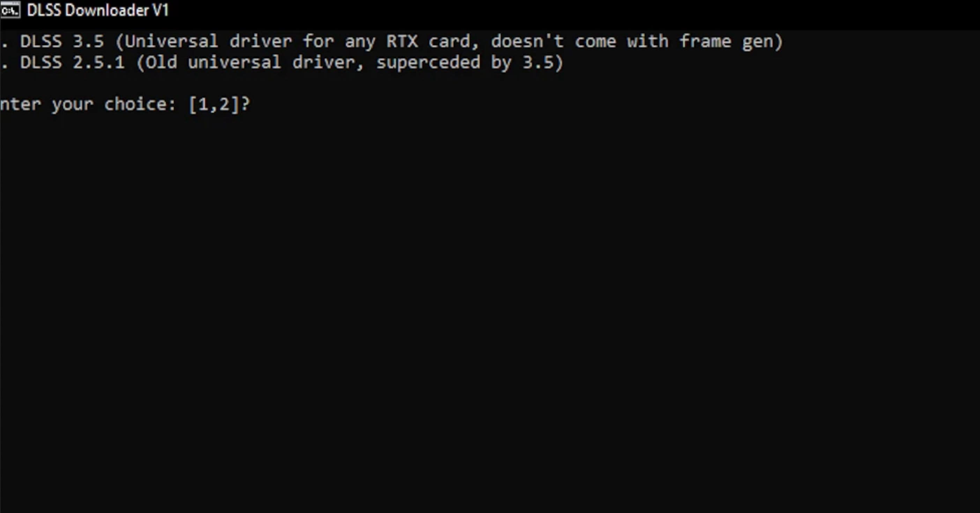The image size is (980, 513).
Task: Click the number "1" inside the choice brackets
Action: coord(203,104)
